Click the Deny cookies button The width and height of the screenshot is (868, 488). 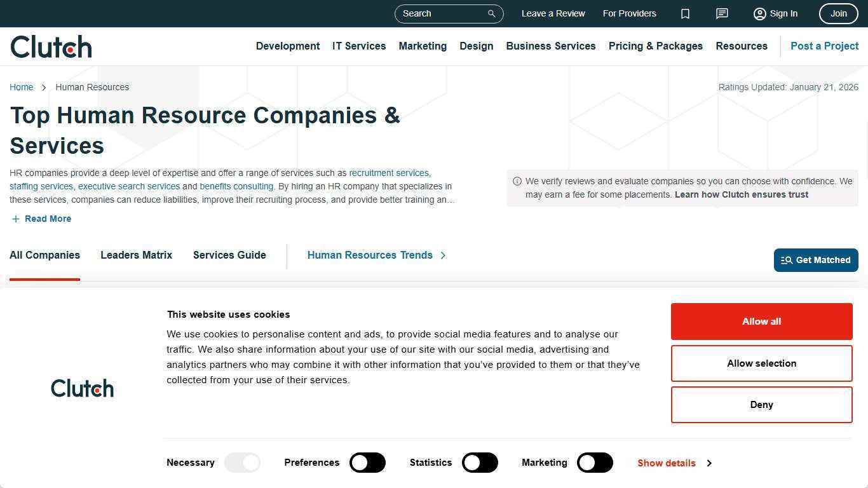[761, 405]
